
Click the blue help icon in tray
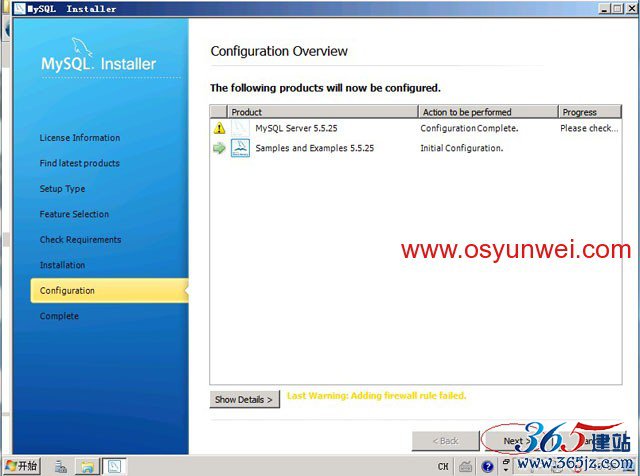(x=487, y=466)
